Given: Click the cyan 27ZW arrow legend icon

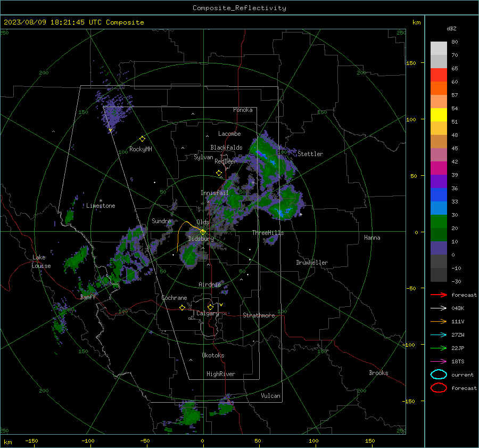Looking at the screenshot, I should tap(439, 335).
